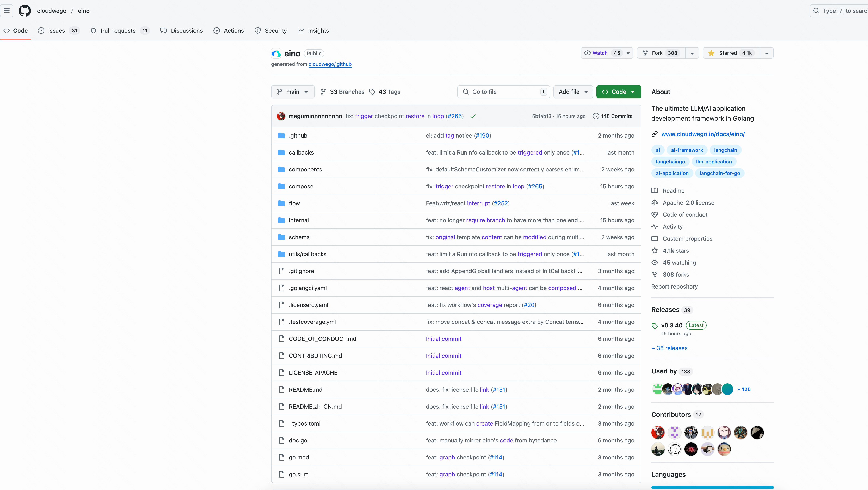Click the green commit status checkmark
This screenshot has height=490, width=868.
(x=473, y=116)
